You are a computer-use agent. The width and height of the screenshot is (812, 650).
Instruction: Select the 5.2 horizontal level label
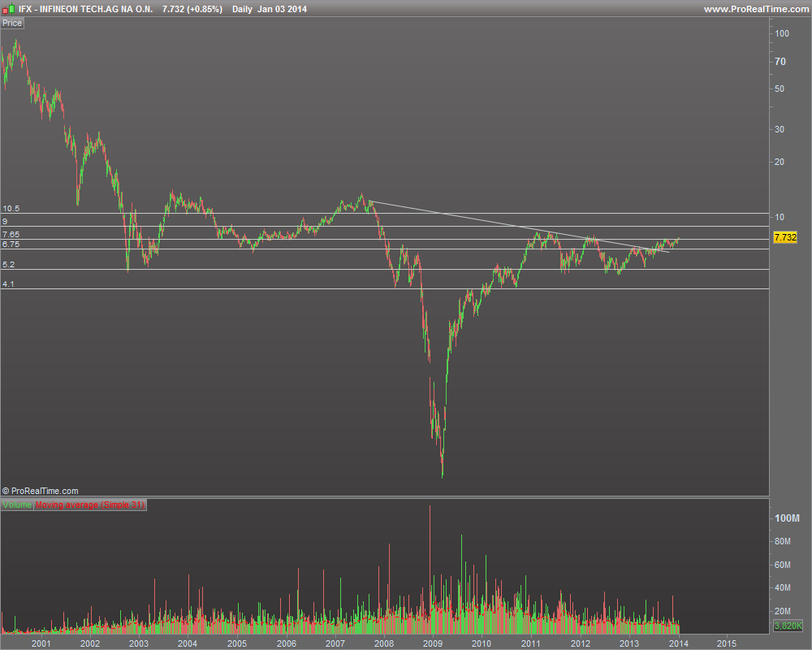pos(8,264)
